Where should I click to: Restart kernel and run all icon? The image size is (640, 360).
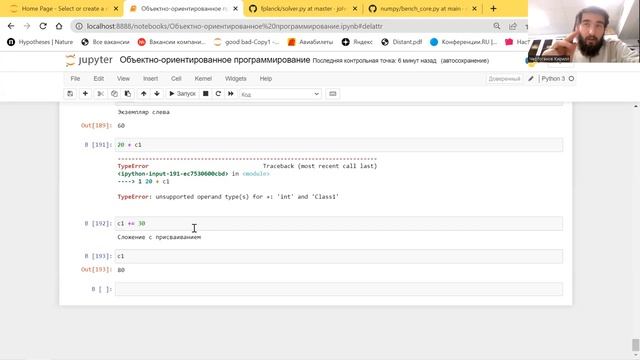[x=231, y=94]
